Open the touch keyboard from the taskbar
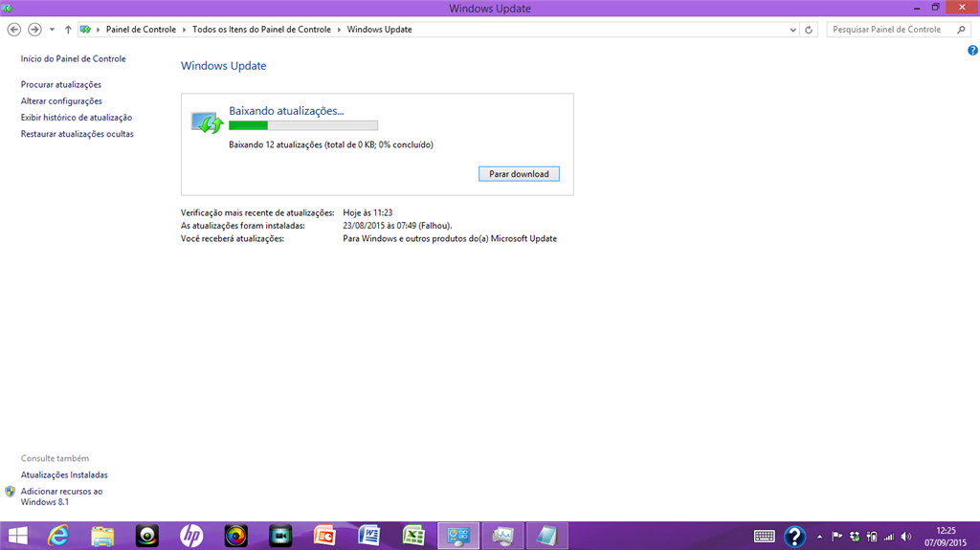980x550 pixels. [x=764, y=537]
